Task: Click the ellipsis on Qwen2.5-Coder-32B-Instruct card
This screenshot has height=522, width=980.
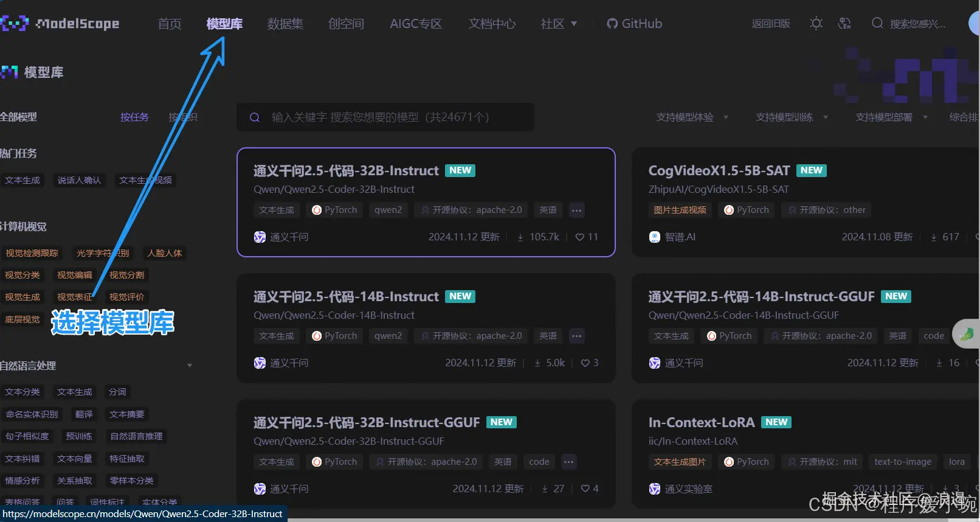Action: (577, 211)
